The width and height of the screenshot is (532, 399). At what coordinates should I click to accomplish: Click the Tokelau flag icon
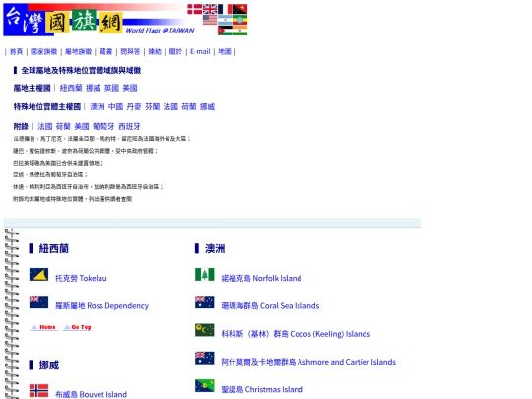[x=38, y=275]
